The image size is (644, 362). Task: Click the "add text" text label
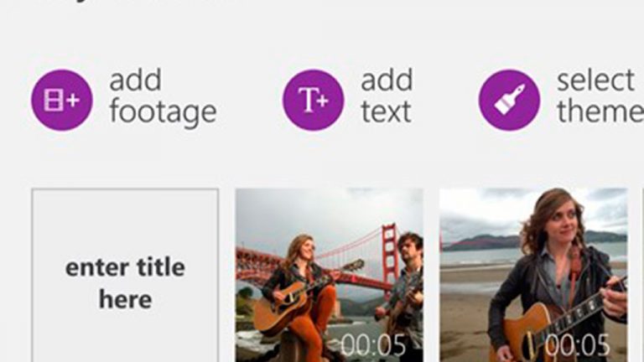click(x=387, y=96)
